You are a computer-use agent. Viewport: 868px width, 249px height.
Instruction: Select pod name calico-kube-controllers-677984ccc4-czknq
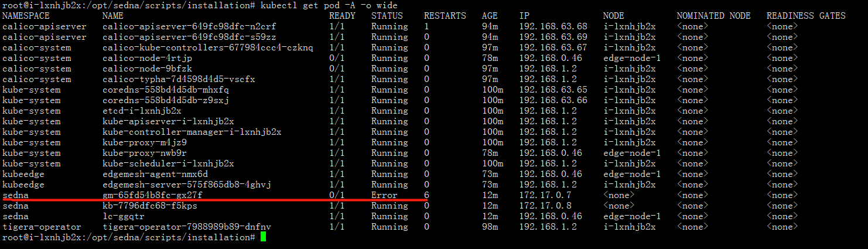(208, 47)
